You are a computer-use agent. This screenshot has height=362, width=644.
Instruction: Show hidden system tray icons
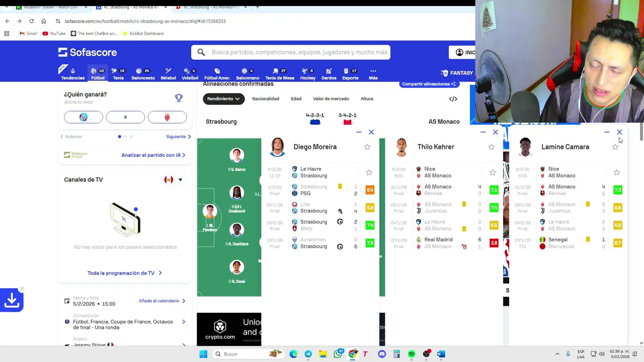[x=557, y=354]
